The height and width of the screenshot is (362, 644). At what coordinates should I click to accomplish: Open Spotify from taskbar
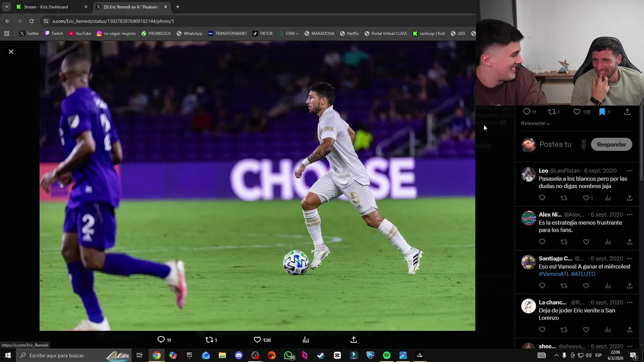(386, 355)
